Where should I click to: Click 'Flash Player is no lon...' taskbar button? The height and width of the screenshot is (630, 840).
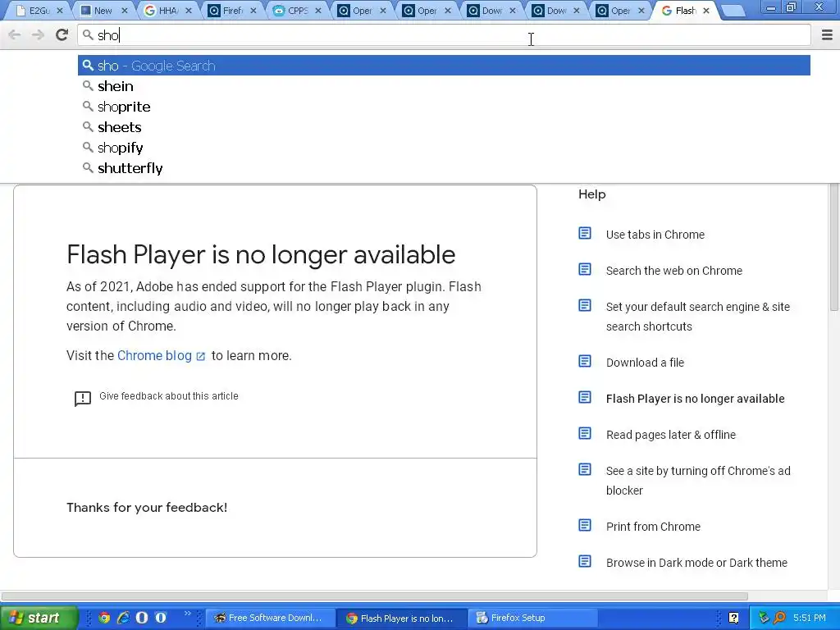[400, 618]
